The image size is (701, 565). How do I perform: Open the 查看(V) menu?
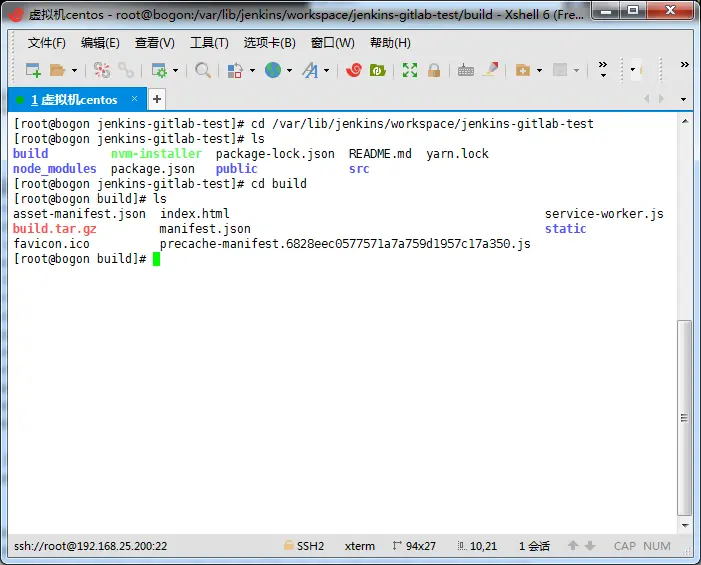[x=155, y=43]
